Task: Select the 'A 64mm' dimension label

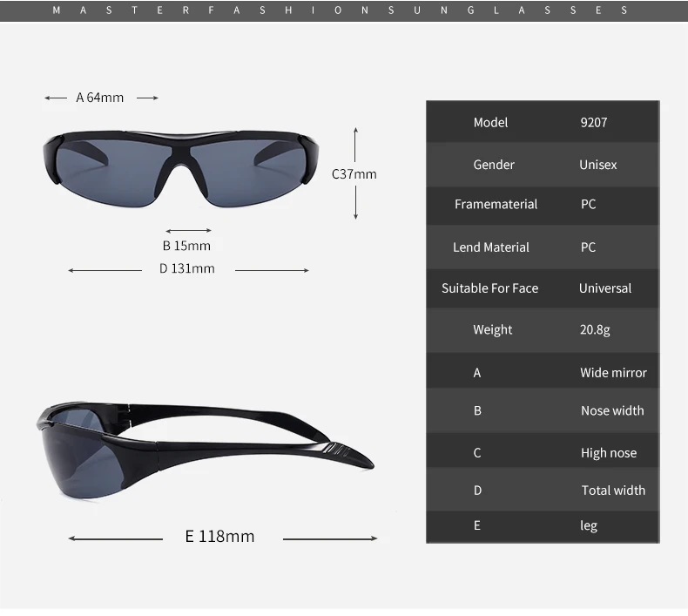Action: pyautogui.click(x=100, y=98)
